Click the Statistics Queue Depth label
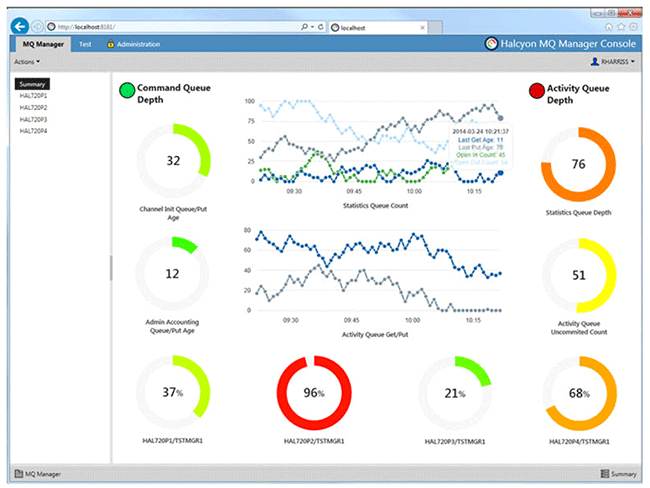Image resolution: width=650 pixels, height=488 pixels. click(x=578, y=213)
